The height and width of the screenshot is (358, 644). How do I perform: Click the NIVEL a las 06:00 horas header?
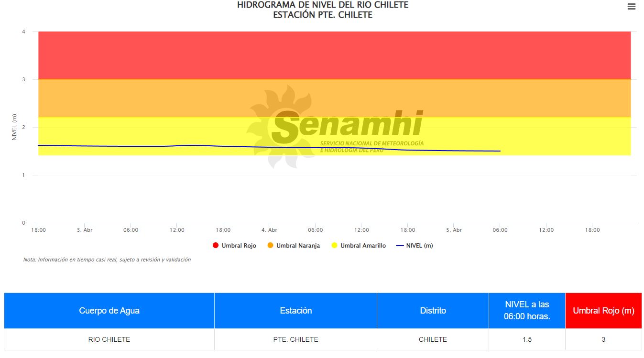(527, 311)
